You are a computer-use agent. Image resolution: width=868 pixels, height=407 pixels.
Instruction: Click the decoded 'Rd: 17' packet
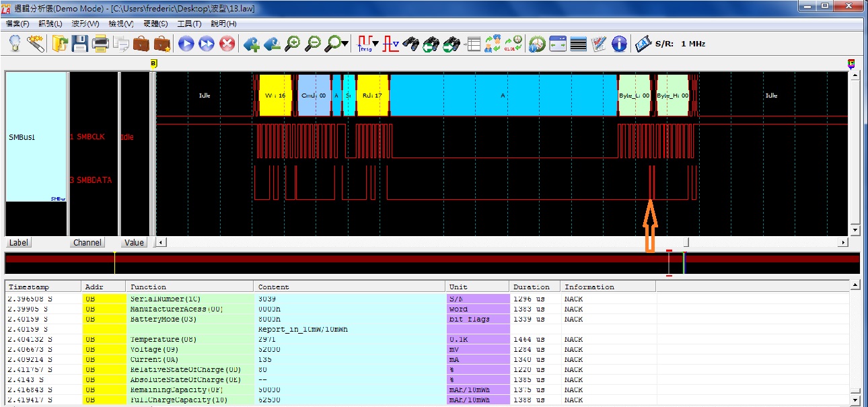[373, 96]
